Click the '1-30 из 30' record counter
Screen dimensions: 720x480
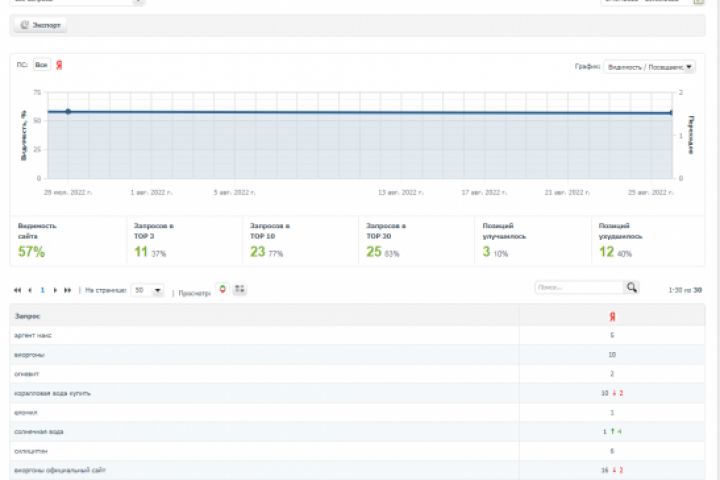click(685, 290)
